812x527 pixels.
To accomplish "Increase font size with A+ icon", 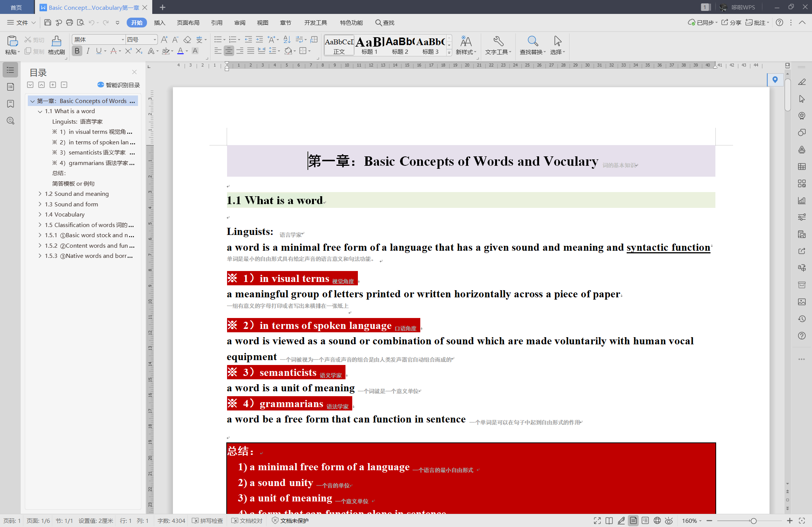I will click(164, 39).
